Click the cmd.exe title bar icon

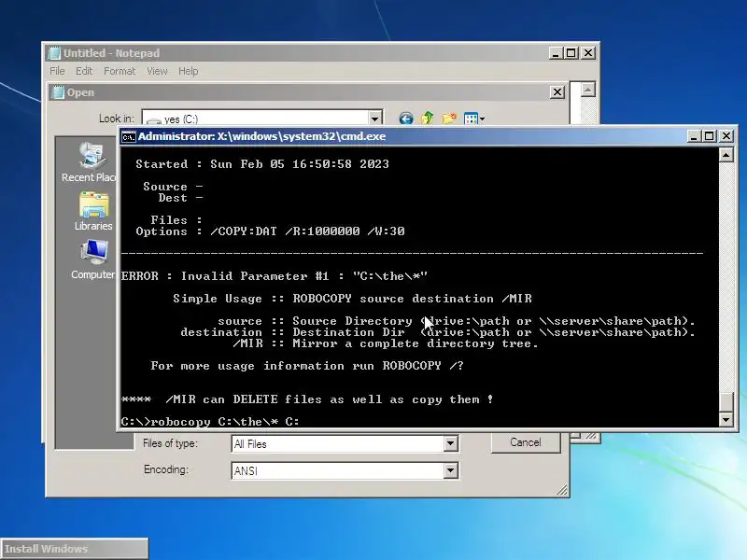(x=129, y=137)
